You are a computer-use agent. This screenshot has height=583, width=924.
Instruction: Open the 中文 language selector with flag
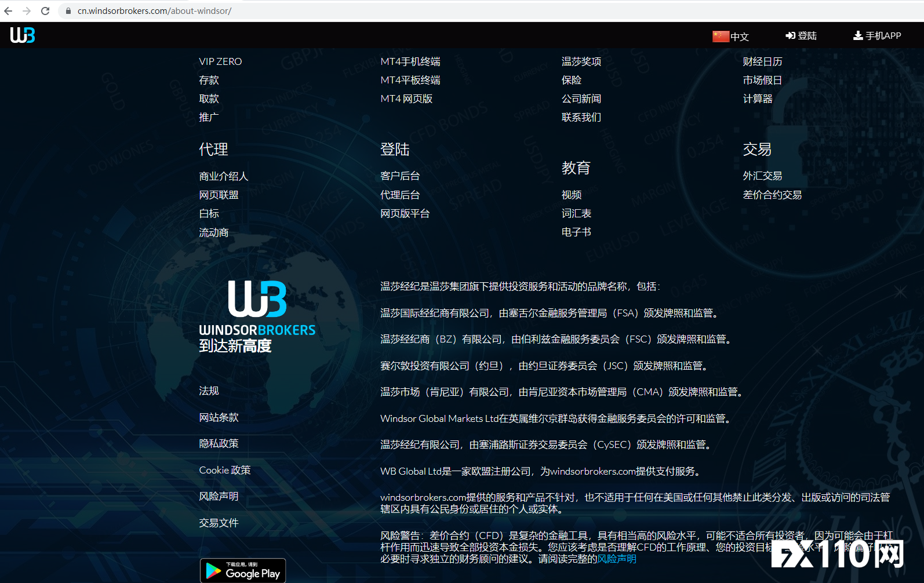[730, 37]
